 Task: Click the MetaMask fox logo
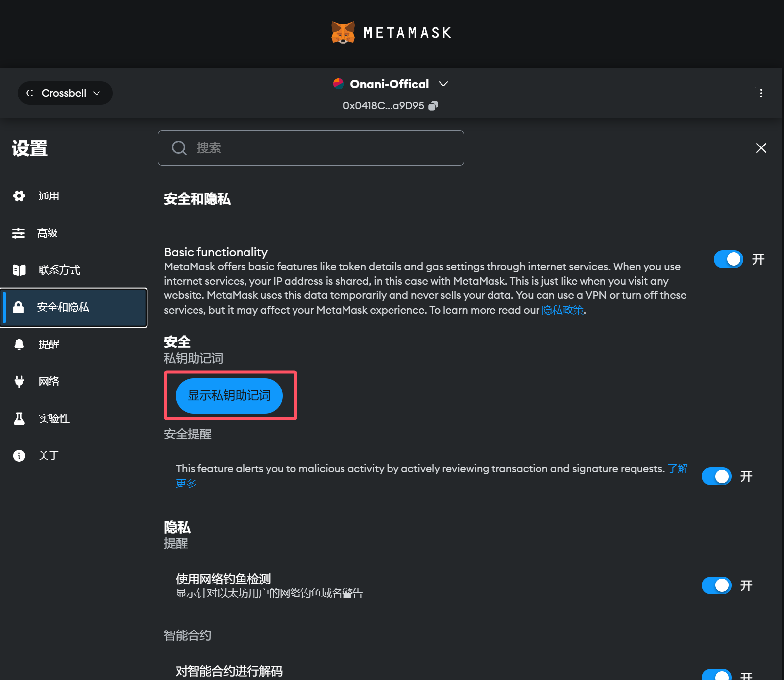point(343,33)
